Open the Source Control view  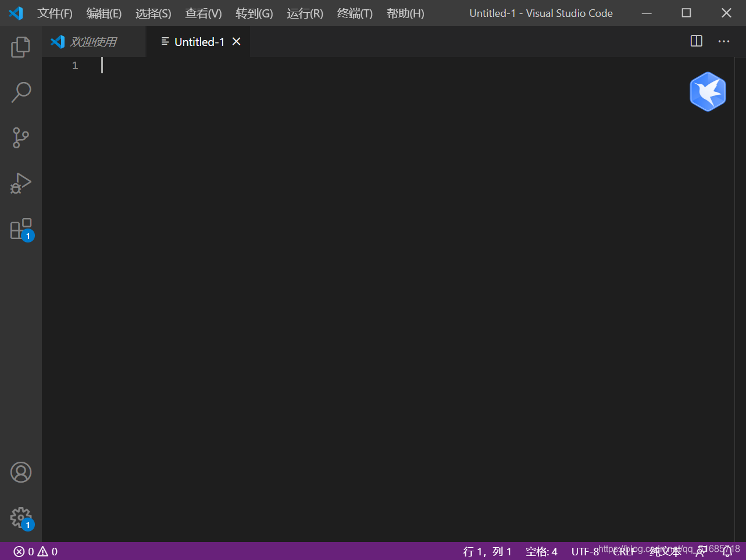(x=20, y=138)
